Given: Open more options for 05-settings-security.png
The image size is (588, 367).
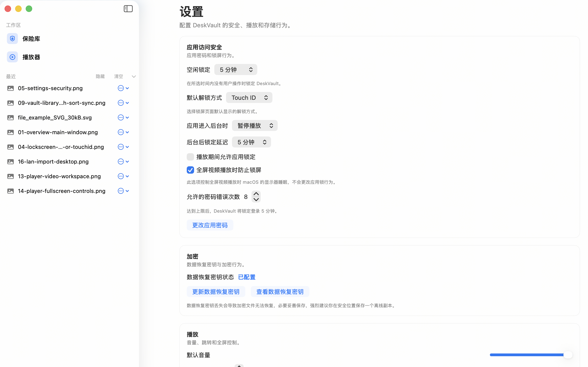Looking at the screenshot, I should point(121,88).
